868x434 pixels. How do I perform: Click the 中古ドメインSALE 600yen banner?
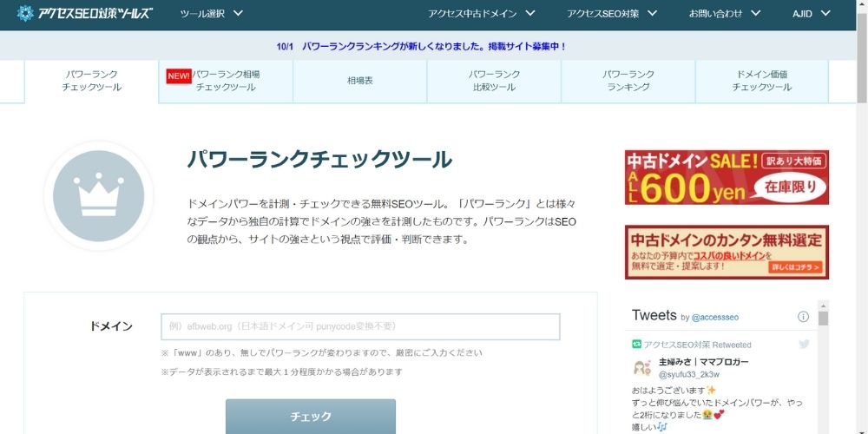[x=727, y=177]
